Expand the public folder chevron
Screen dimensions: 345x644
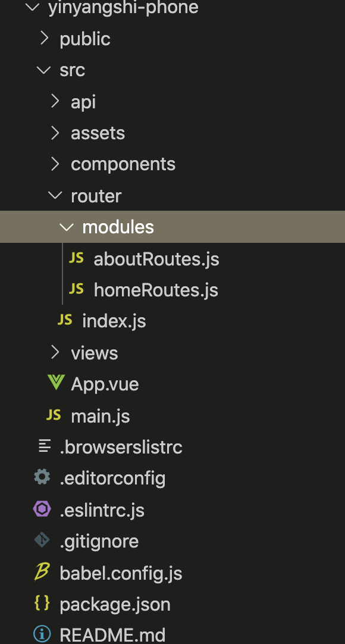[x=44, y=39]
